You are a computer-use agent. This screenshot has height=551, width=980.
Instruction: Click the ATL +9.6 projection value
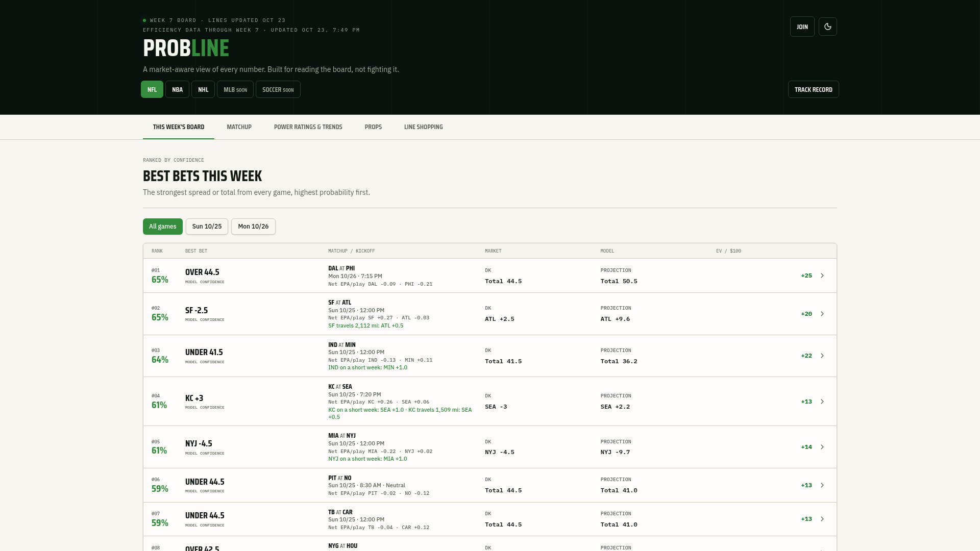click(615, 319)
